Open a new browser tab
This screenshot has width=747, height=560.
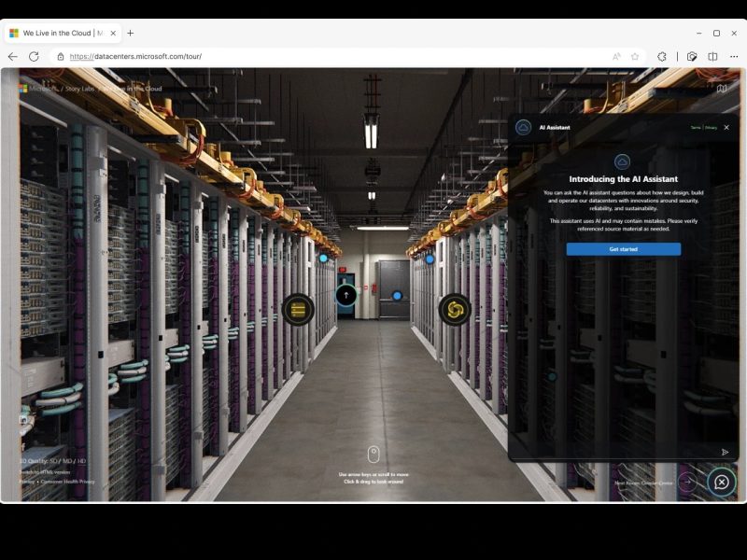(x=132, y=31)
